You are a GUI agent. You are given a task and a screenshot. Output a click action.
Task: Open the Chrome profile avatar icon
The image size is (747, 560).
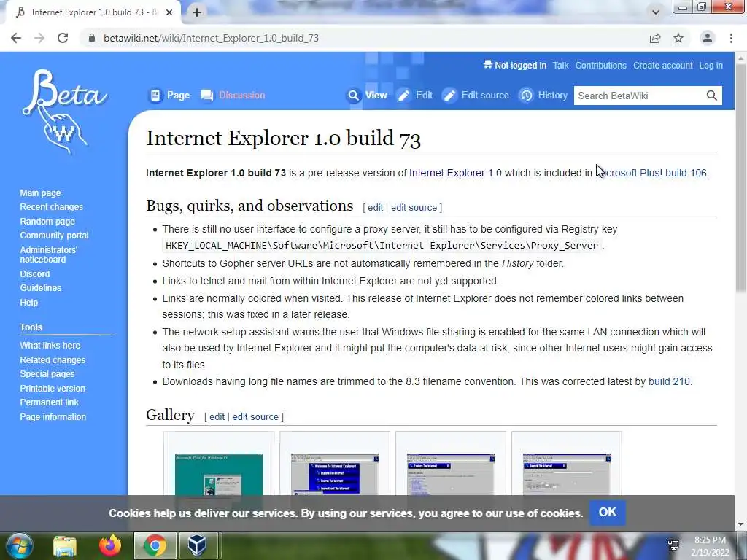(x=708, y=38)
